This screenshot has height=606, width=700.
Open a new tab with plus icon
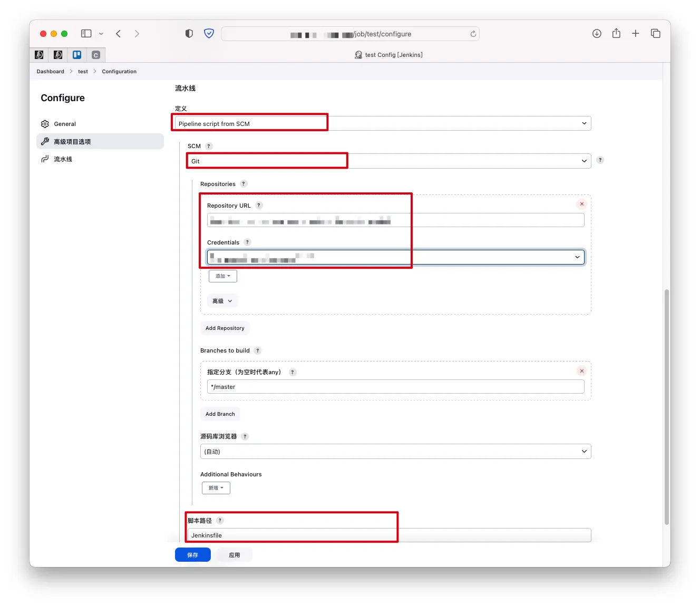636,34
